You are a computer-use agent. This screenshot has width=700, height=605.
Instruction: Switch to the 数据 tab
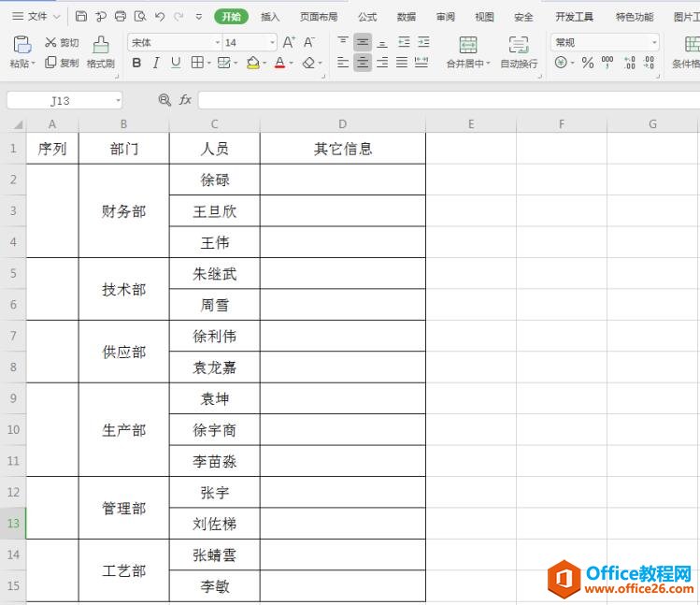point(407,17)
